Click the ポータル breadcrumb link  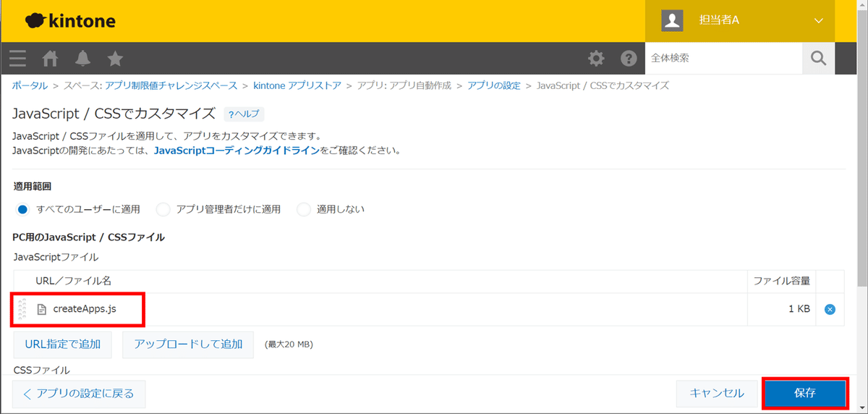(30, 85)
